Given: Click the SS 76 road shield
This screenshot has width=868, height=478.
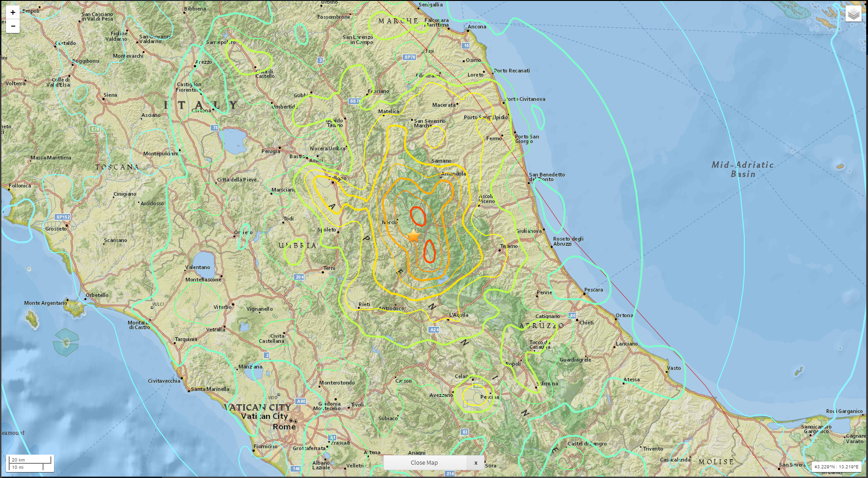Looking at the screenshot, I should click(355, 101).
